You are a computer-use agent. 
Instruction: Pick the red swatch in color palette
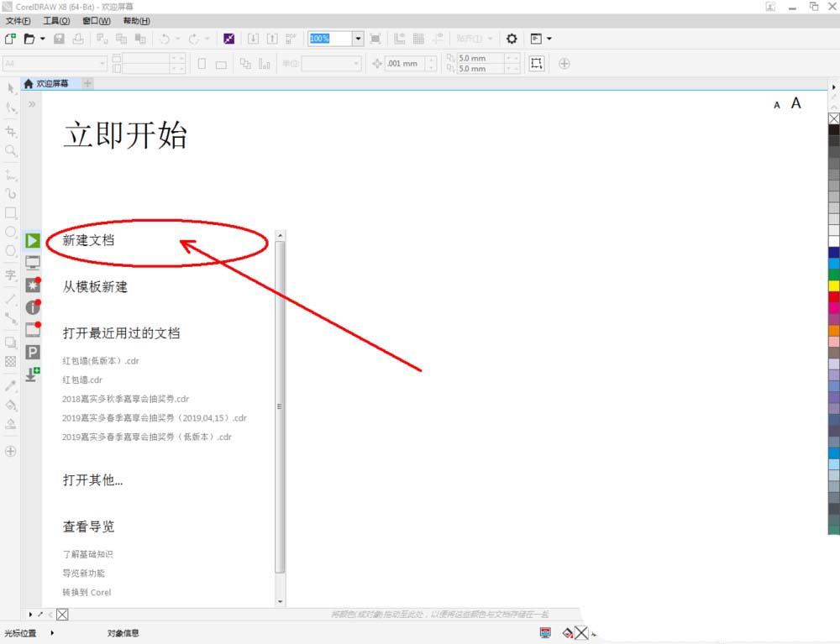[833, 296]
